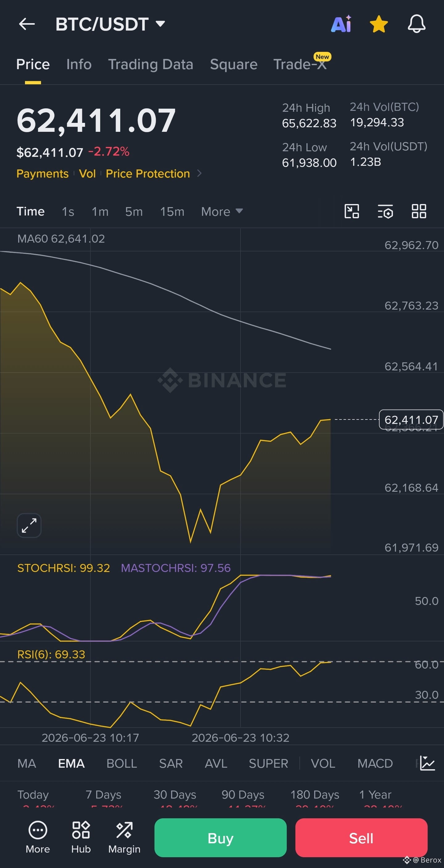Screen dimensions: 444x868
Task: Tap the RSI(6): 69.33 label
Action: 51,654
